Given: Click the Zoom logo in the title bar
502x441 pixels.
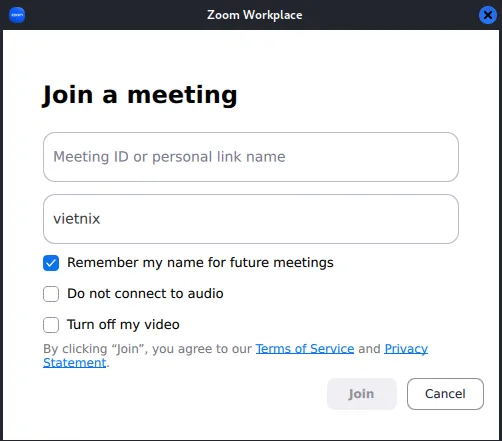Looking at the screenshot, I should pyautogui.click(x=17, y=15).
